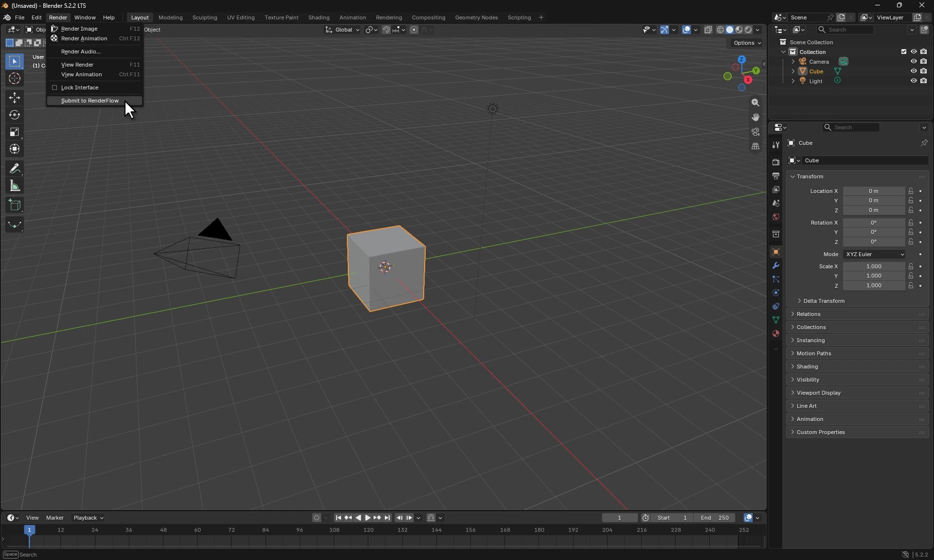Open the XYZ Euler rotation mode dropdown
The width and height of the screenshot is (934, 560).
[x=875, y=254]
